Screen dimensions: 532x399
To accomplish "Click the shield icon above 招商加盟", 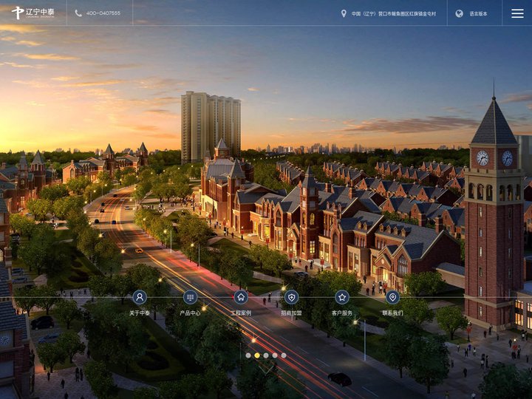I will click(291, 297).
